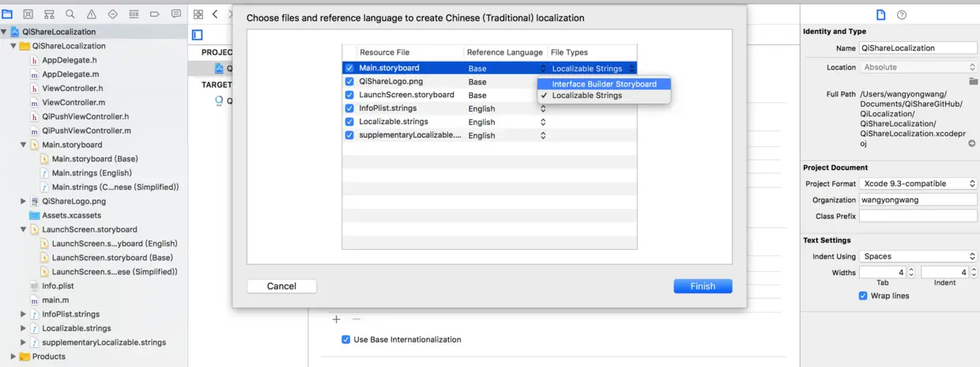Choose Localizable Strings option
Image resolution: width=980 pixels, height=367 pixels.
coord(604,95)
